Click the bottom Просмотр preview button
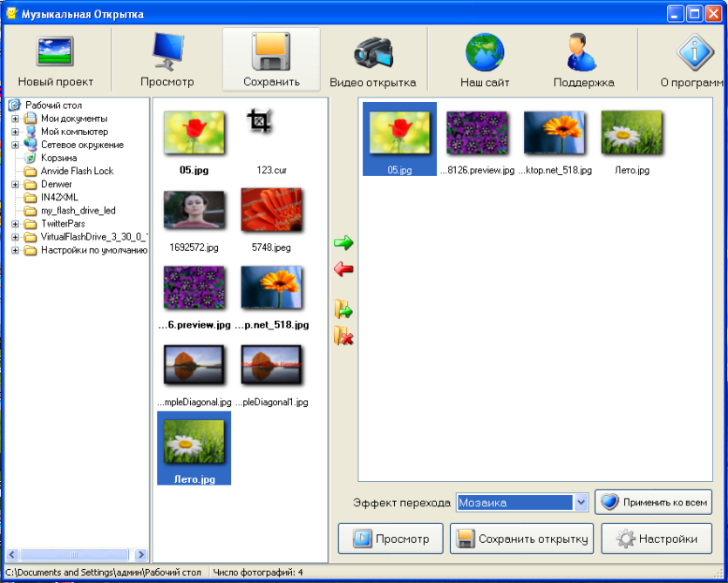Viewport: 728px width, 583px height. 391,539
